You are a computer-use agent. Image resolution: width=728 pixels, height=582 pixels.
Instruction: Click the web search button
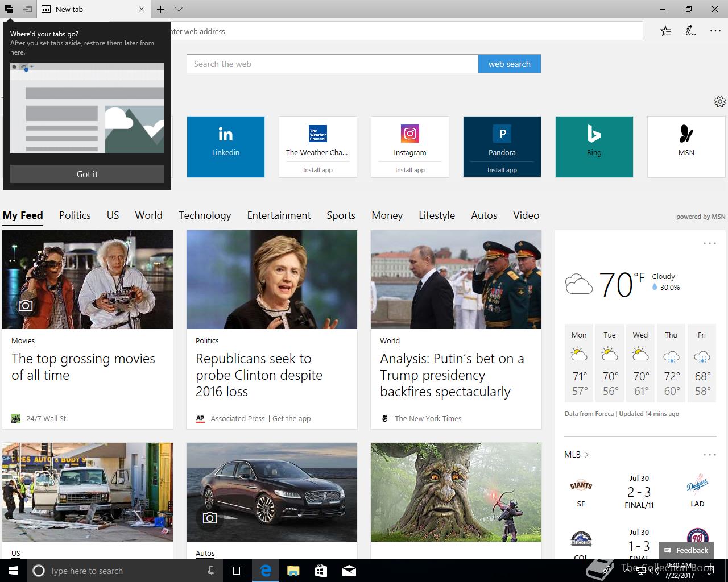tap(510, 64)
